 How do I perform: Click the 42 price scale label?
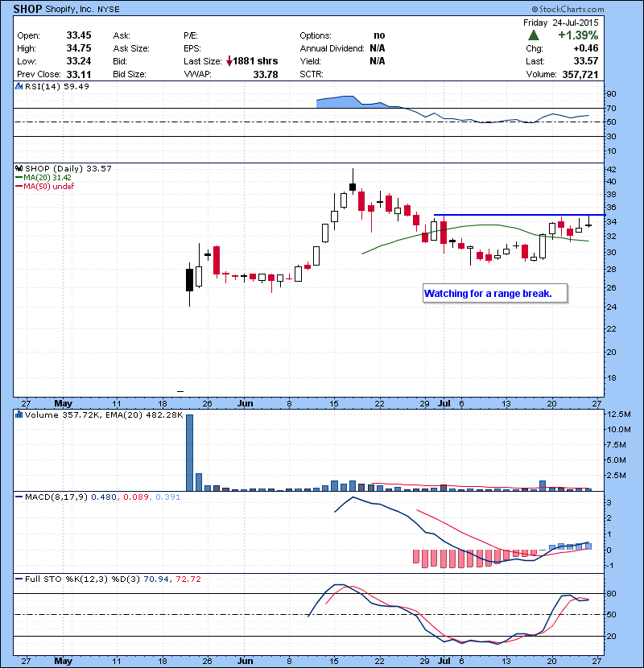point(611,169)
